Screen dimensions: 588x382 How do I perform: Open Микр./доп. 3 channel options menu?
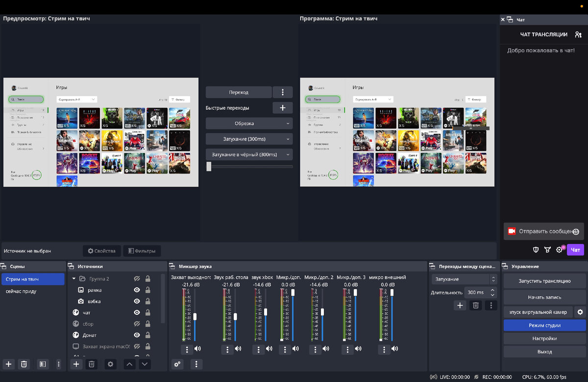click(347, 349)
